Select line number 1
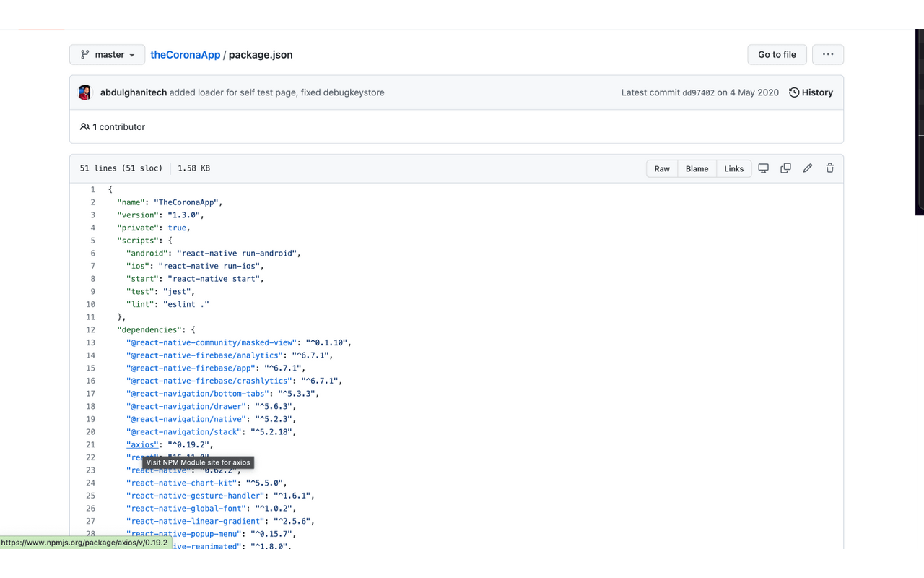 coord(92,189)
